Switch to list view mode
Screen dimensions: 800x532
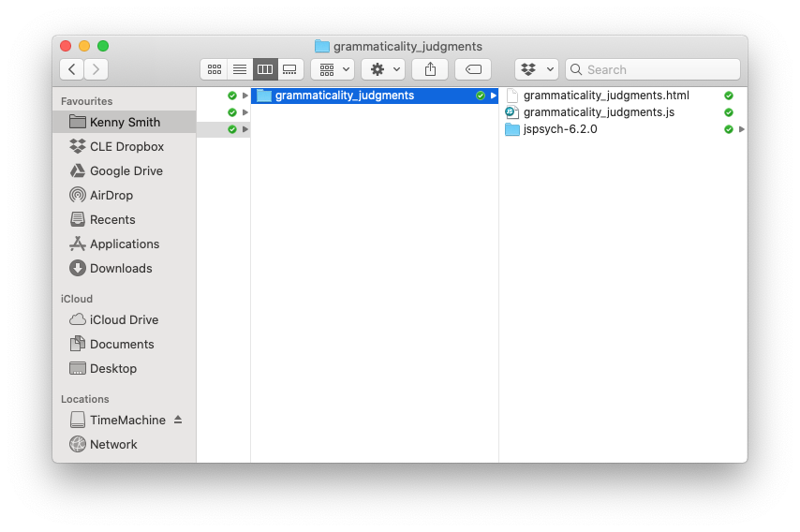240,69
